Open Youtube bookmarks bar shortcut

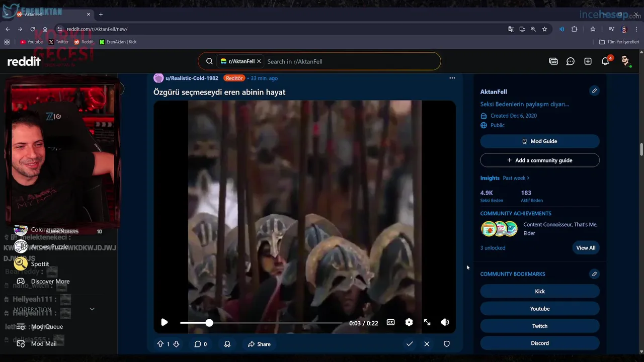pyautogui.click(x=31, y=42)
